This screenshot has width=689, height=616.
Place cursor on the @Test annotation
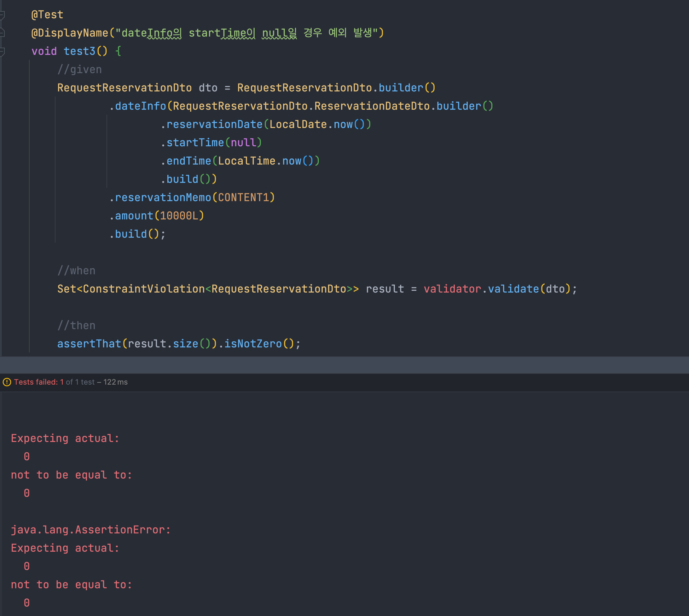click(x=47, y=15)
